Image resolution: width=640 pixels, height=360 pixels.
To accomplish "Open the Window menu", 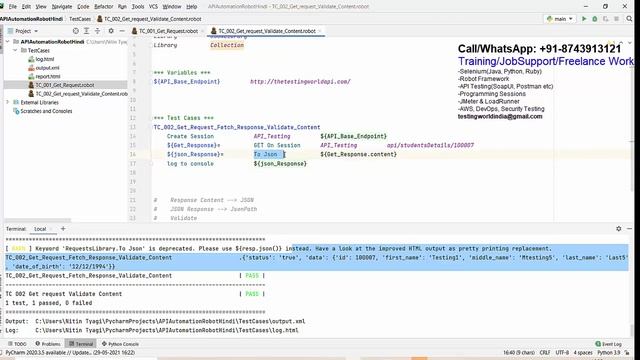I will 172,7.
